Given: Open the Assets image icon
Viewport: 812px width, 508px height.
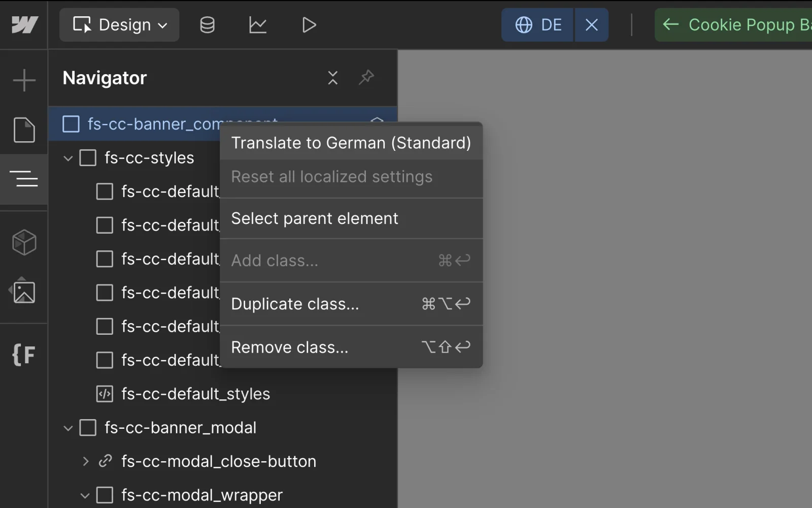Looking at the screenshot, I should click(24, 292).
